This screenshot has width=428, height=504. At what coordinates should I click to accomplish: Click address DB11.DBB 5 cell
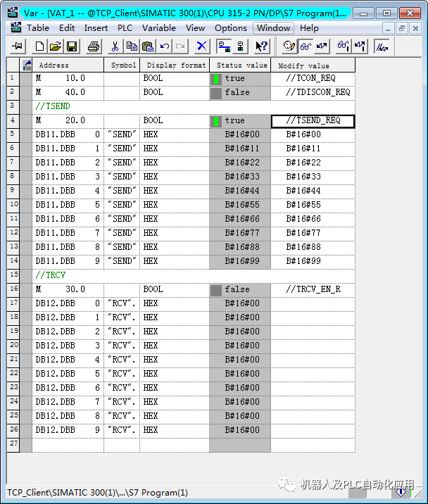click(68, 205)
